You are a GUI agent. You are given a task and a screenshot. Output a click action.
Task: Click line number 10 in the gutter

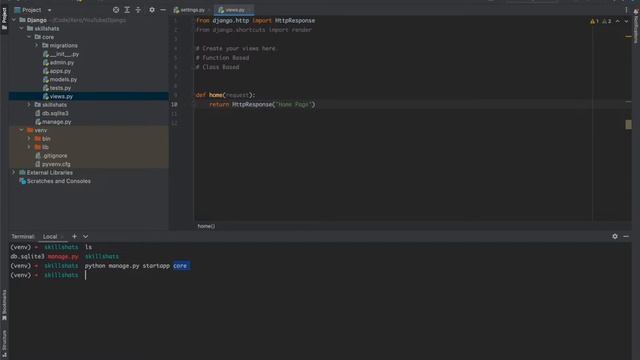click(174, 104)
